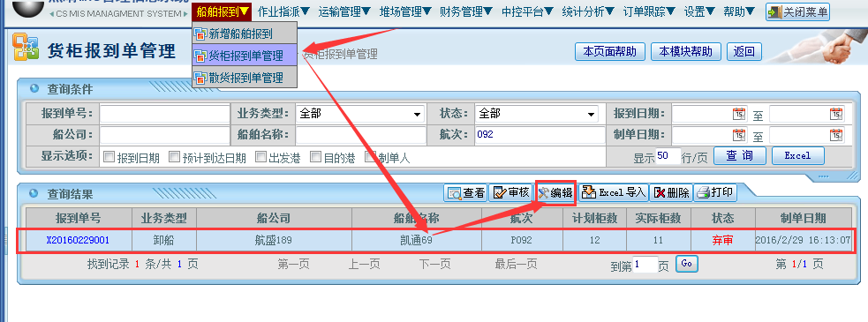Check the 目的港 display option
This screenshot has width=868, height=322.
[315, 156]
